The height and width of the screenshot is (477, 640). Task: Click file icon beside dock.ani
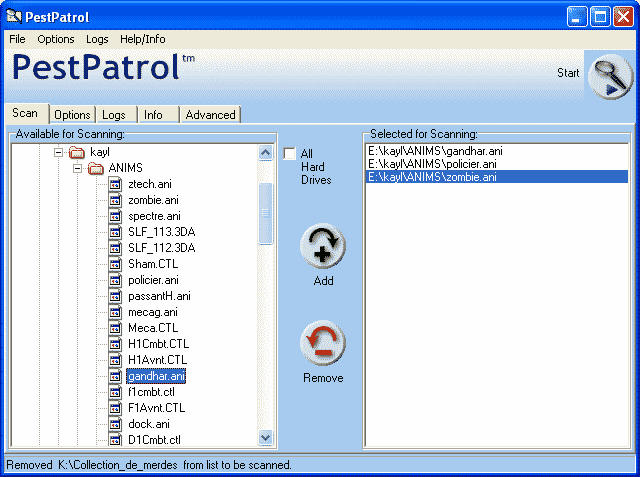115,424
